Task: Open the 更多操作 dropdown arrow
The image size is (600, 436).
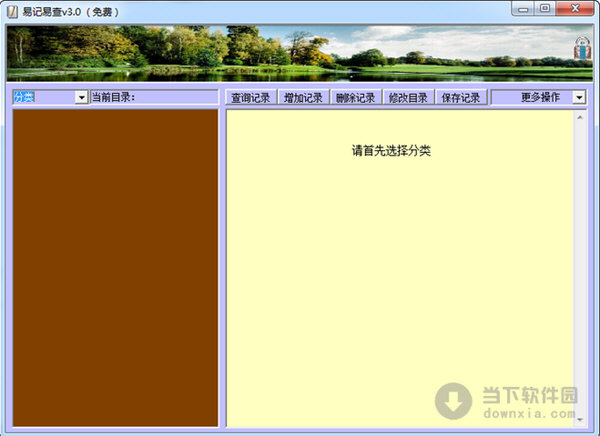Action: 579,98
